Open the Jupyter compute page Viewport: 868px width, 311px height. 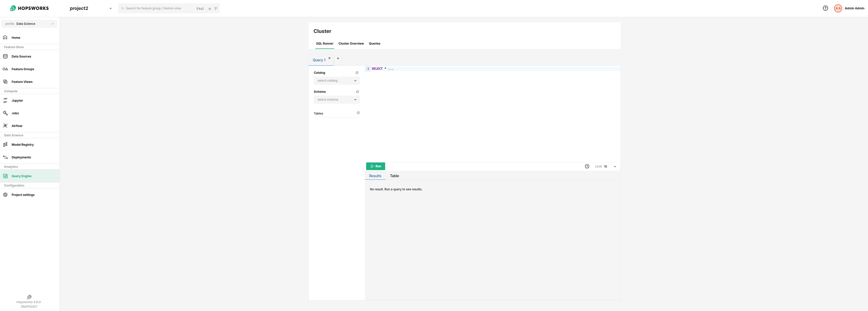coord(17,100)
